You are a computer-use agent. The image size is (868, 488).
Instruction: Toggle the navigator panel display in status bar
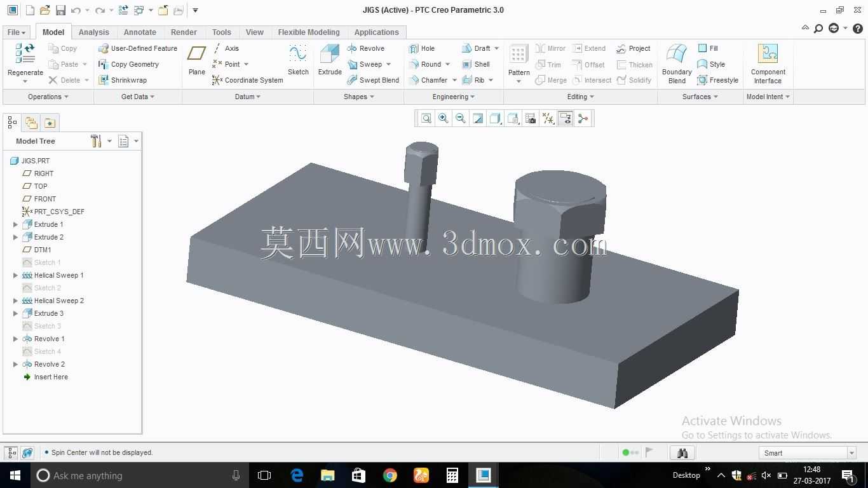coord(11,453)
